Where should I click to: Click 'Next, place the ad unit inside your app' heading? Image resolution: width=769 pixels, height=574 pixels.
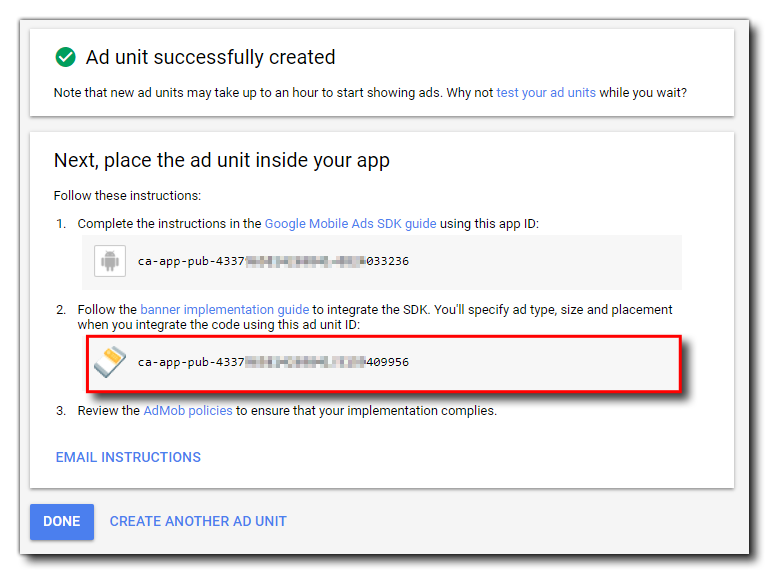point(221,161)
